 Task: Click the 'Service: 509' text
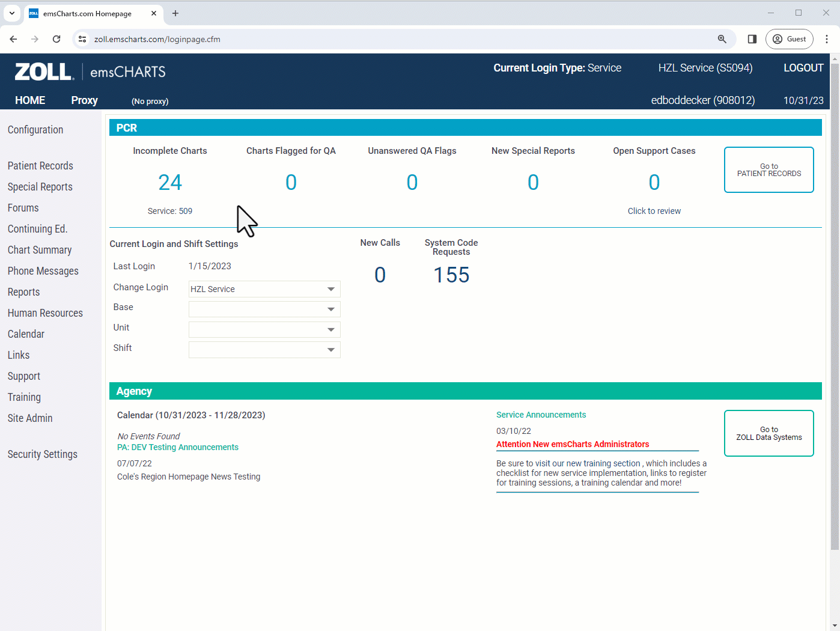[170, 211]
